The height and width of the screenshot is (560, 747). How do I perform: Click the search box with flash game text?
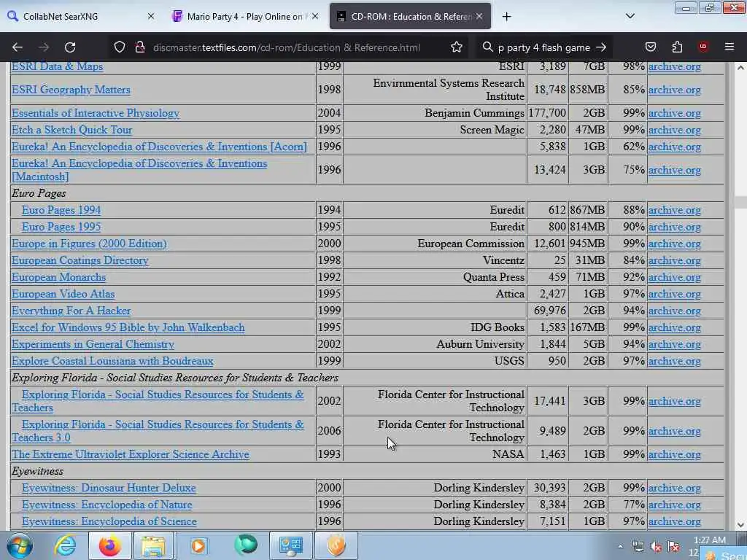click(543, 47)
